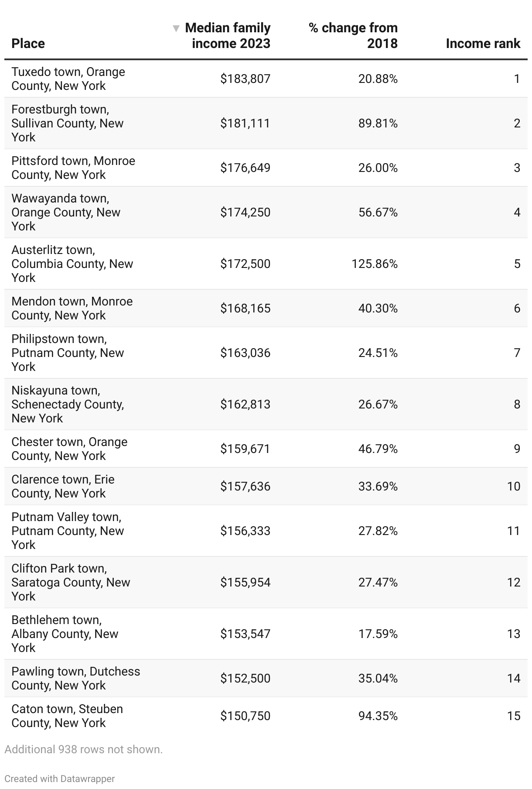The height and width of the screenshot is (789, 532).
Task: Open the Created with Datawrapper link
Action: [x=60, y=779]
